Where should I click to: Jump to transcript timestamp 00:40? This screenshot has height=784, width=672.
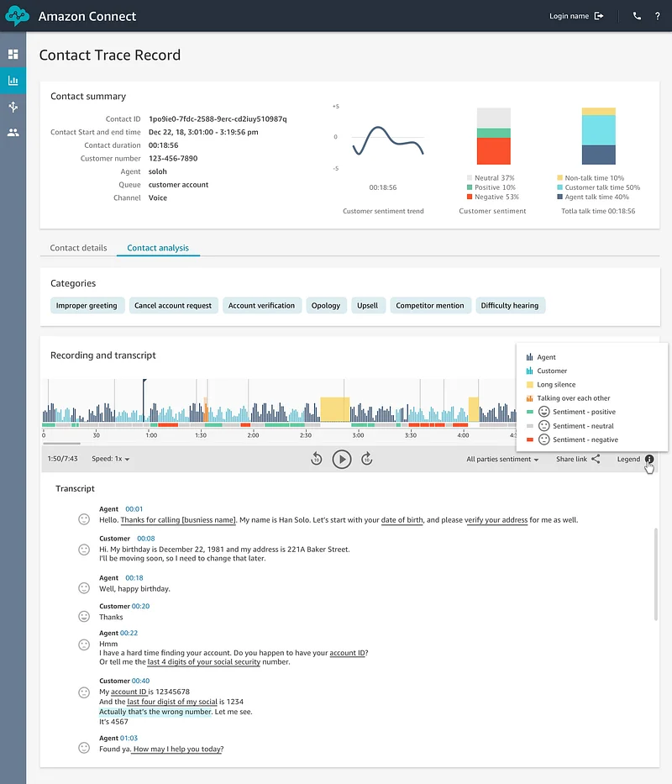pos(140,681)
